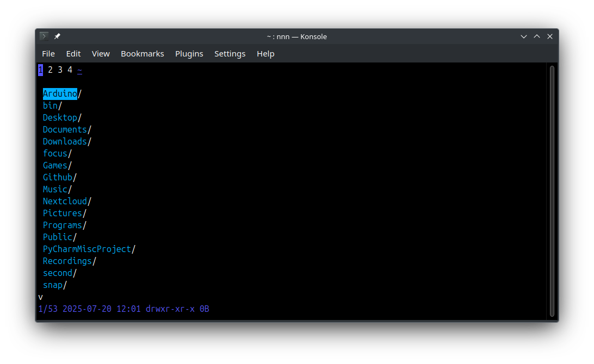Select the Recordings directory

[70, 261]
